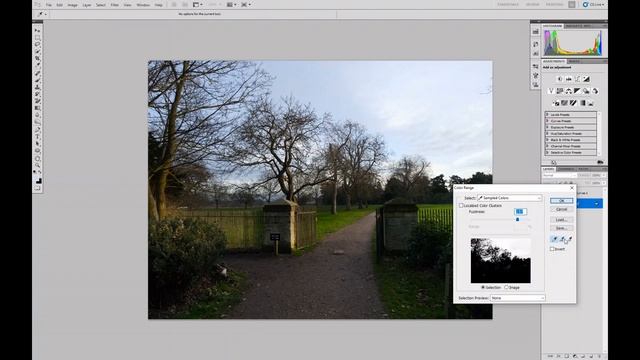
Task: Add a Threshold adjustment
Action: pos(573,103)
